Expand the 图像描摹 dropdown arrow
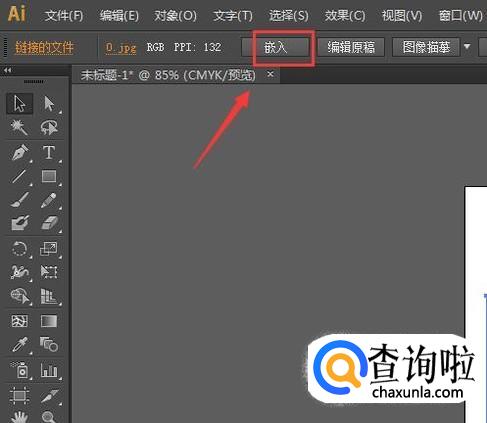This screenshot has width=487, height=423. [467, 47]
